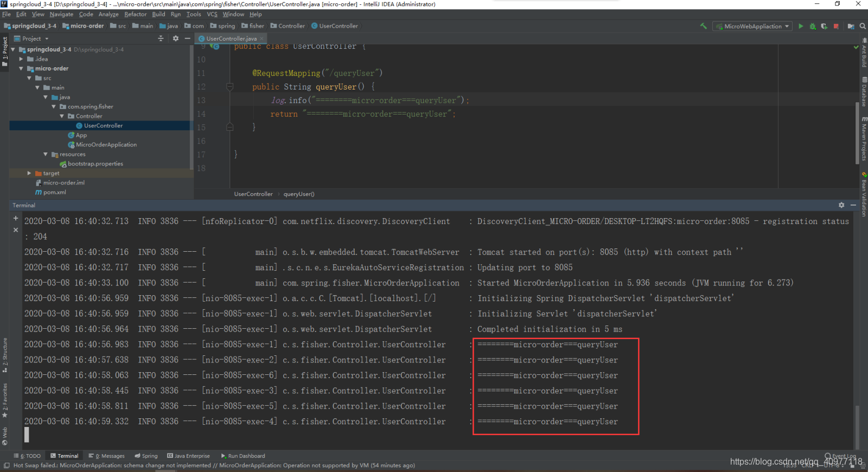Collapse the src folder
This screenshot has width=868, height=472.
click(x=29, y=78)
